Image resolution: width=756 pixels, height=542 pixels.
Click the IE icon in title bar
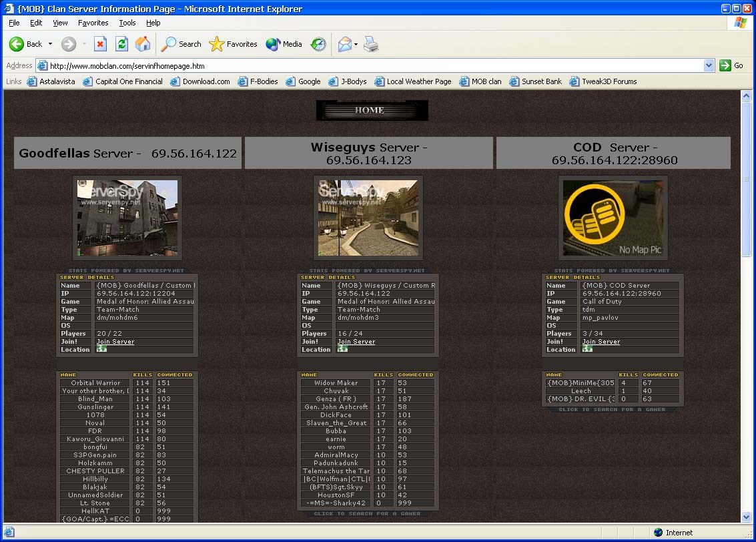click(x=9, y=8)
